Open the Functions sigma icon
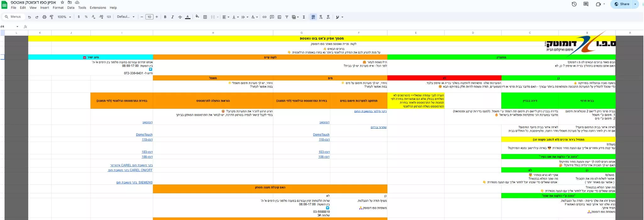The width and height of the screenshot is (644, 220). [304, 17]
